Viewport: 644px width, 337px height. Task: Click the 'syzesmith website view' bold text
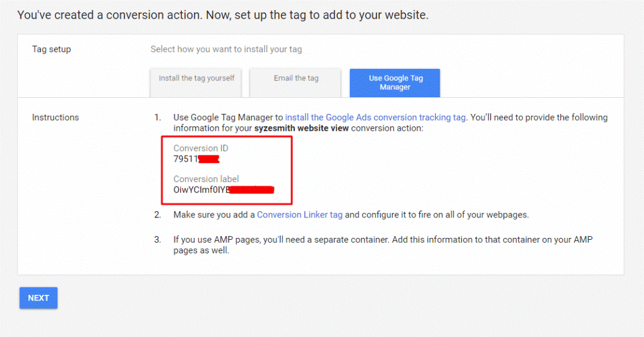coord(302,128)
